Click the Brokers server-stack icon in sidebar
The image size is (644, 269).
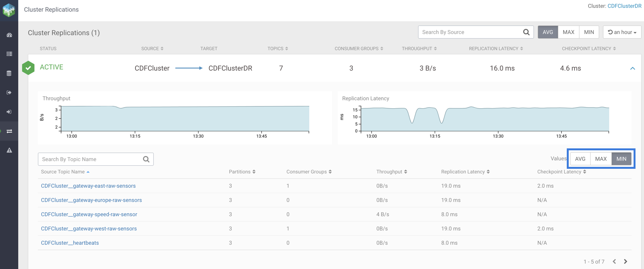[9, 54]
